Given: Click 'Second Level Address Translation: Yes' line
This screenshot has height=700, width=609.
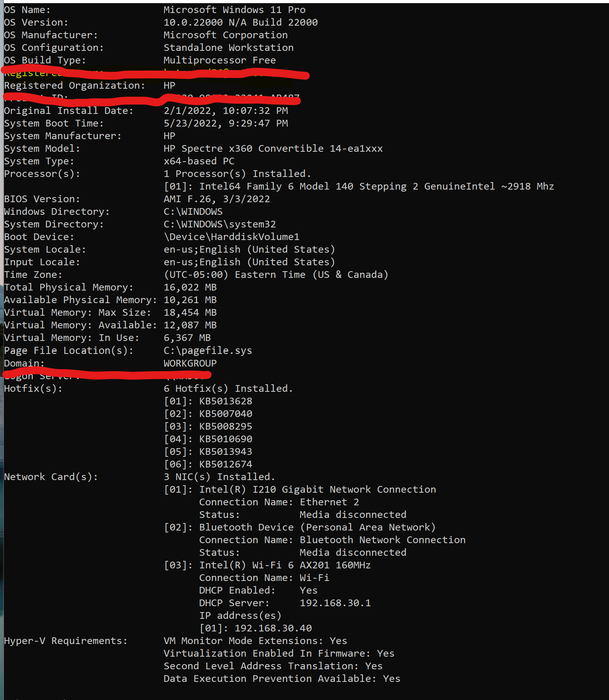Looking at the screenshot, I should click(273, 666).
